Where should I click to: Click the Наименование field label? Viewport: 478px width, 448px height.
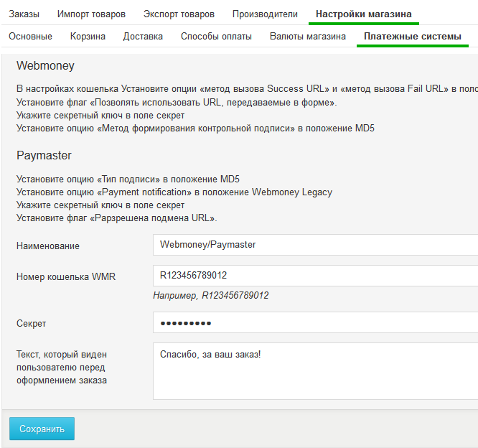coord(48,246)
